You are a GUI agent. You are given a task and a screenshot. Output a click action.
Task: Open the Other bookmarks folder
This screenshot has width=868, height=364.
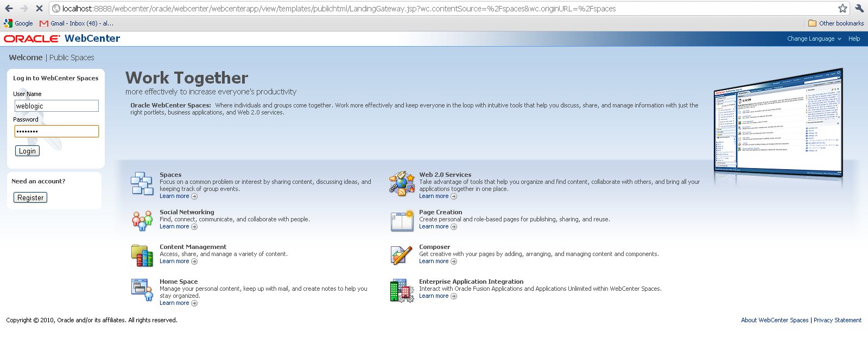point(836,23)
